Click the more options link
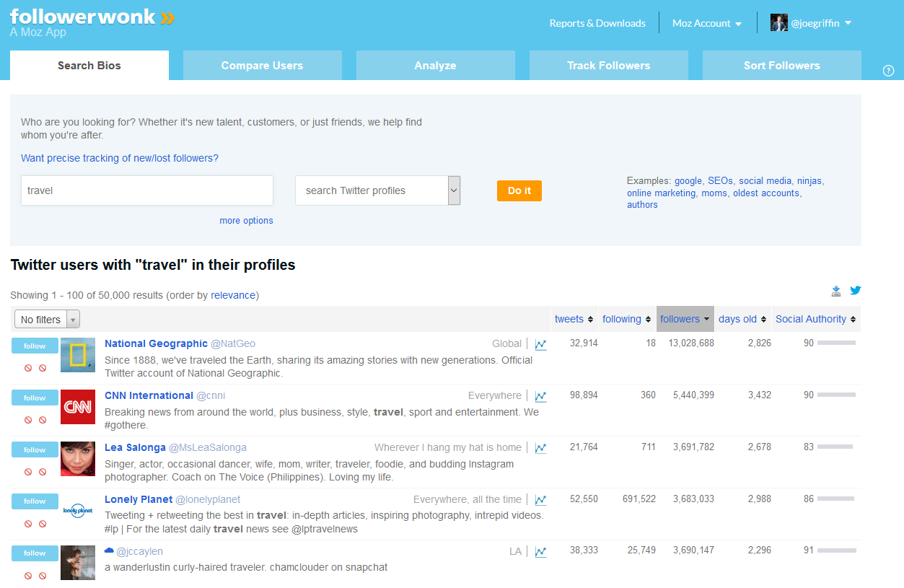 pos(246,221)
